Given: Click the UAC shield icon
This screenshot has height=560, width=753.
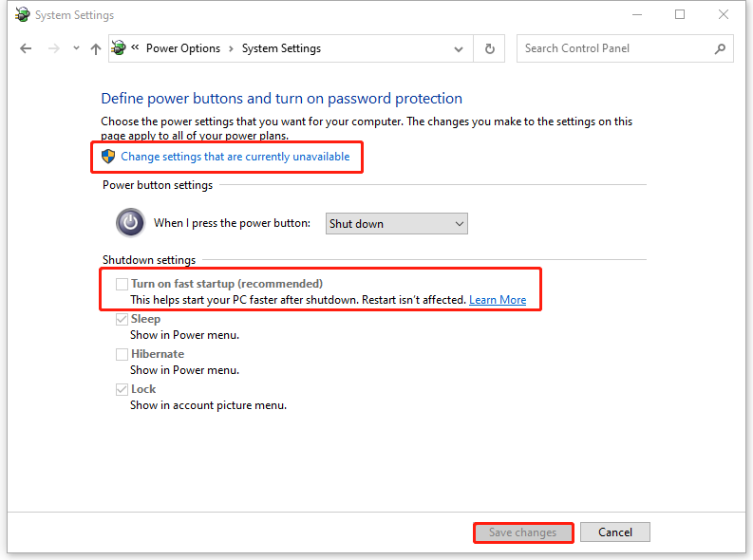Looking at the screenshot, I should (x=108, y=157).
